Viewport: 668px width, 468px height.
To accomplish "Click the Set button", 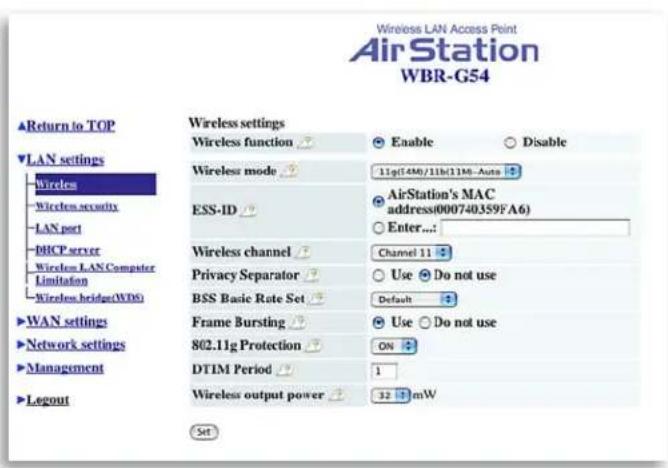I will pyautogui.click(x=204, y=432).
